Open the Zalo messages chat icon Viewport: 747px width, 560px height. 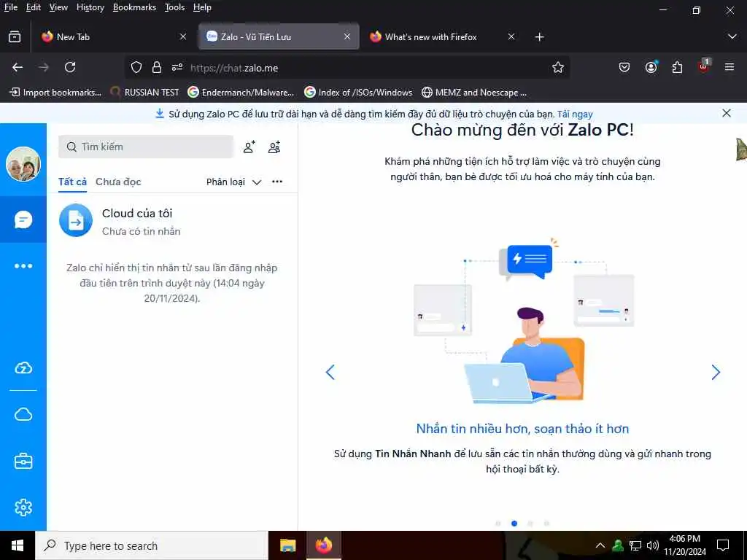[23, 219]
